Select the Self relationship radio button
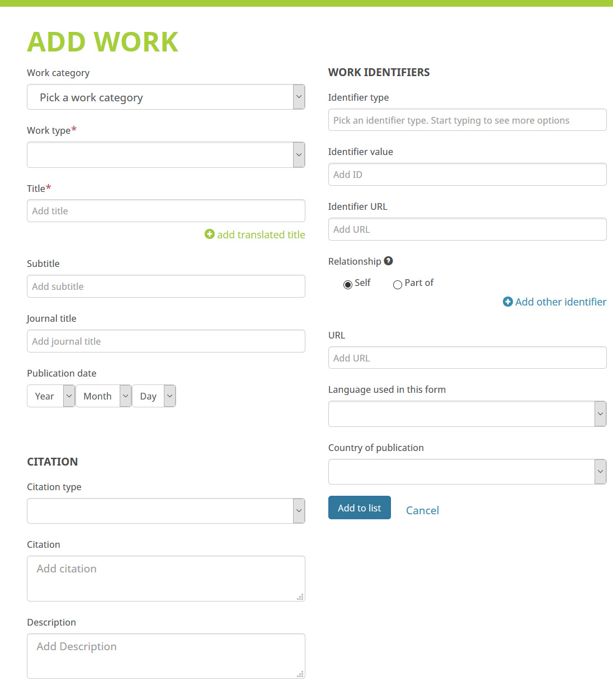The width and height of the screenshot is (613, 700). pyautogui.click(x=348, y=284)
